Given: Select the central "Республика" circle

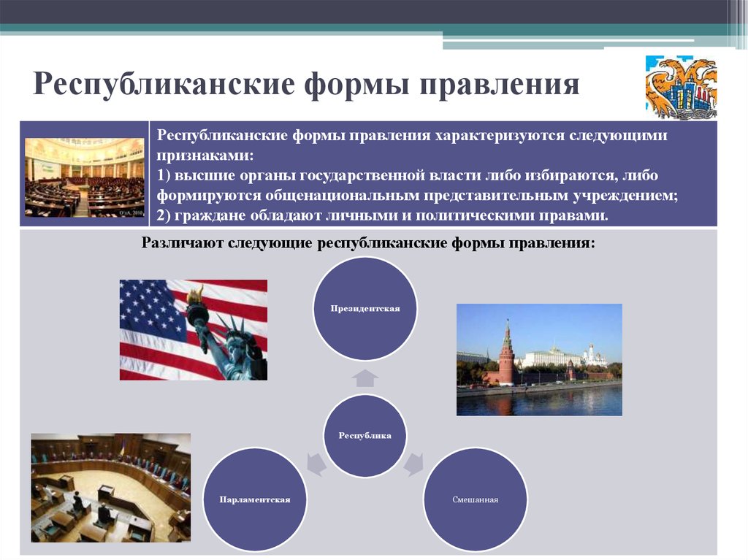Looking at the screenshot, I should (x=365, y=435).
